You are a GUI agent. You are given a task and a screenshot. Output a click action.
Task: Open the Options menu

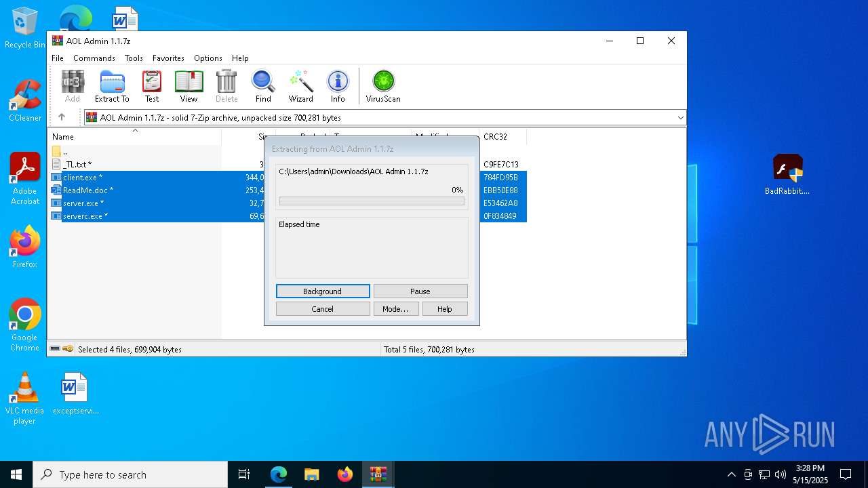coord(208,58)
